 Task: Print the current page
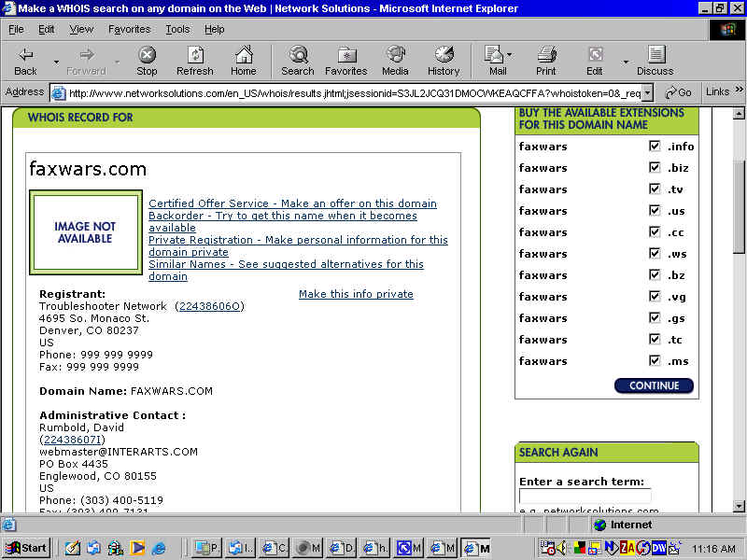point(546,61)
